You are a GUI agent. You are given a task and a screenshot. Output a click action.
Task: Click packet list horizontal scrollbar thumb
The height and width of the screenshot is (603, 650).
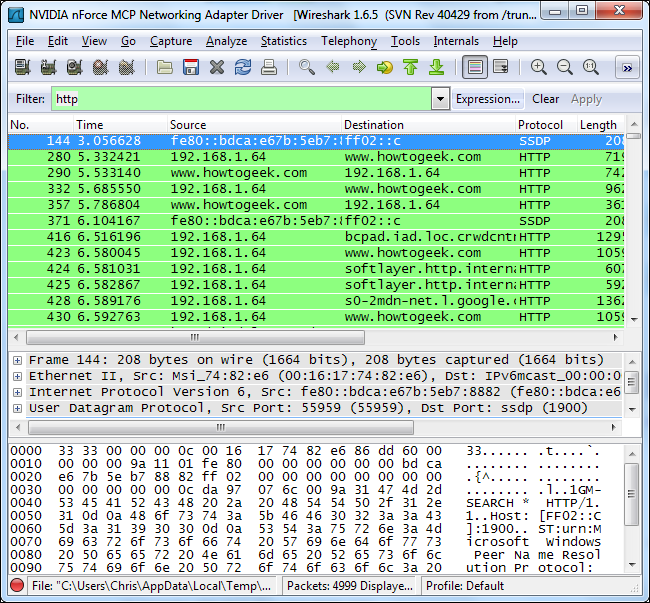(x=195, y=337)
